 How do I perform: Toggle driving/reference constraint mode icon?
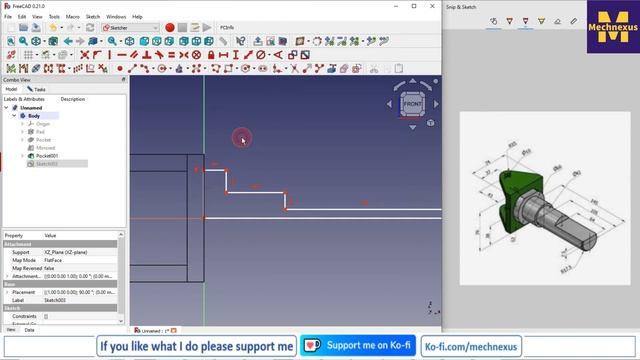(x=293, y=55)
